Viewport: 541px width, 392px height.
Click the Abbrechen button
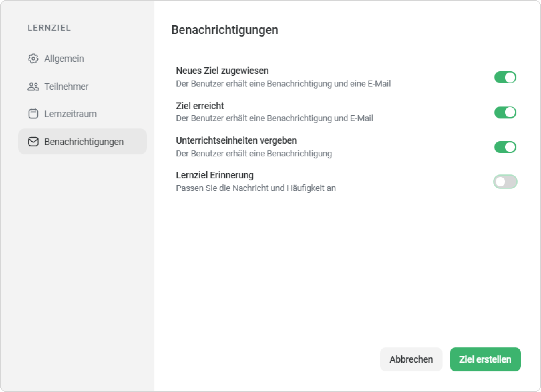(411, 359)
